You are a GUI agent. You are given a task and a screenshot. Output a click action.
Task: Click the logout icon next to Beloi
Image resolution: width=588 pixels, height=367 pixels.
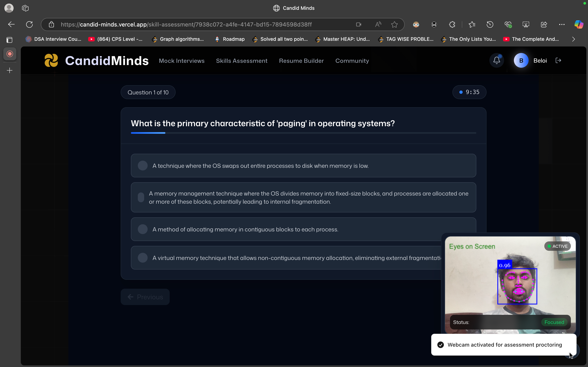click(x=558, y=60)
